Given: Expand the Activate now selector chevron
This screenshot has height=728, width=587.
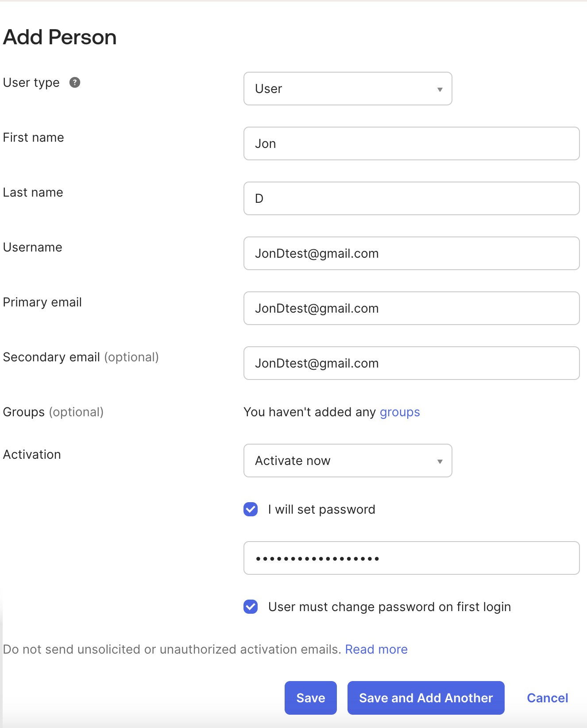Looking at the screenshot, I should (440, 461).
